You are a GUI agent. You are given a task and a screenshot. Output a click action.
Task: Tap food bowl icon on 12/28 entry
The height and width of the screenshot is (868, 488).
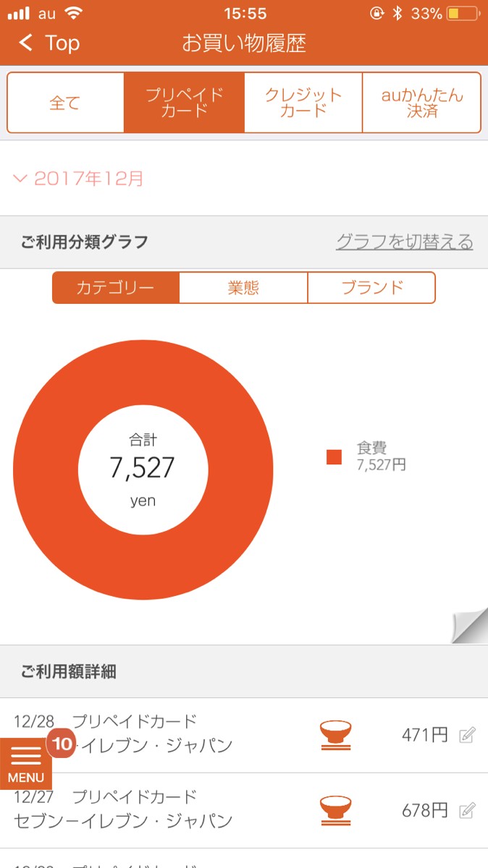coord(335,736)
